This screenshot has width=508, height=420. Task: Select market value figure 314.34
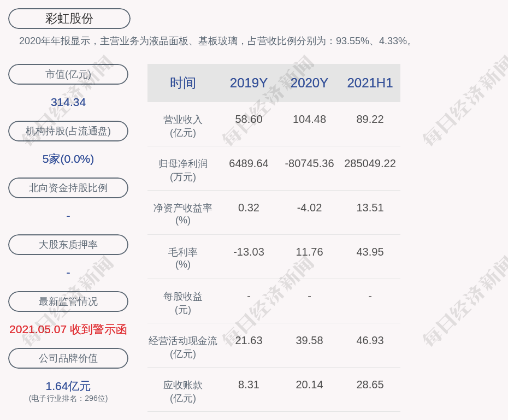68,102
